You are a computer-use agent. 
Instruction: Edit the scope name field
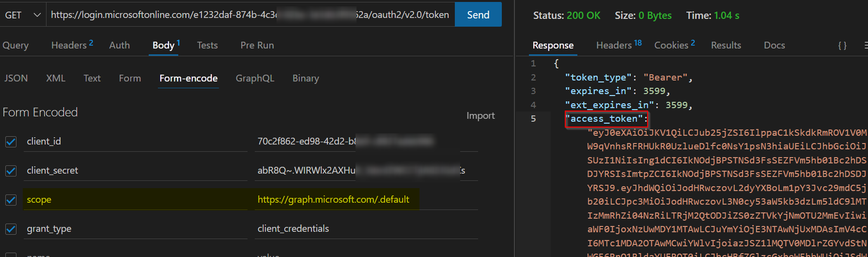(x=136, y=199)
